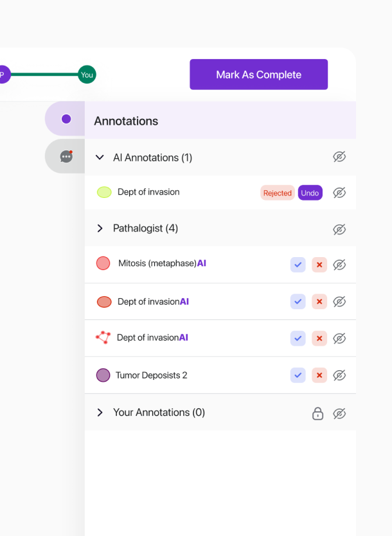This screenshot has height=536, width=392.
Task: Reject the Mitosis (metaphase) annotation with the red X
Action: click(x=319, y=265)
